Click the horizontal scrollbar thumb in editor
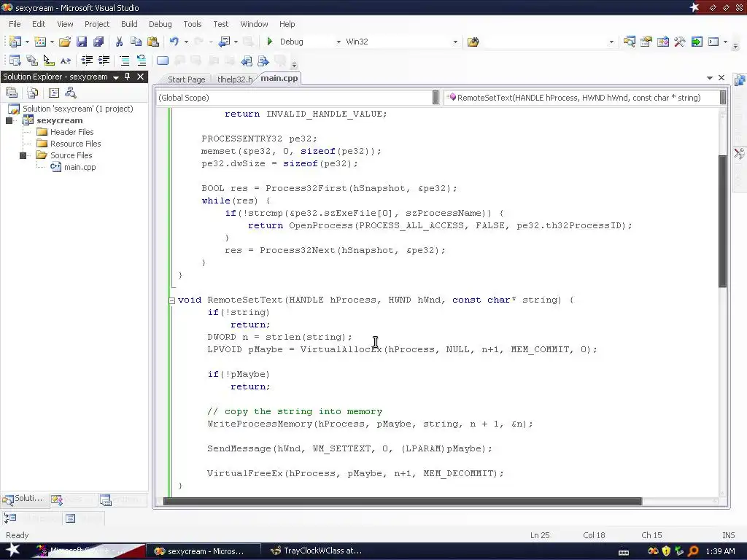747x560 pixels. [403, 502]
